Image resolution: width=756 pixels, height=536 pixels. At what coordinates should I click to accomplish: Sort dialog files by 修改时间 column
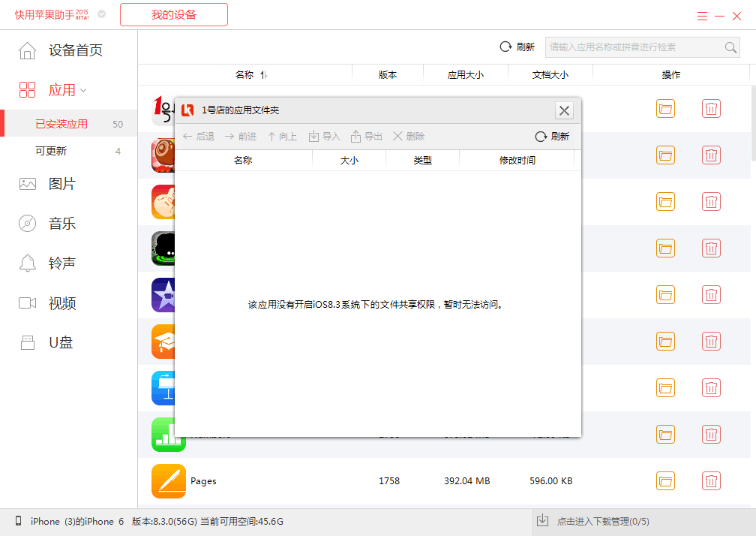(x=517, y=160)
